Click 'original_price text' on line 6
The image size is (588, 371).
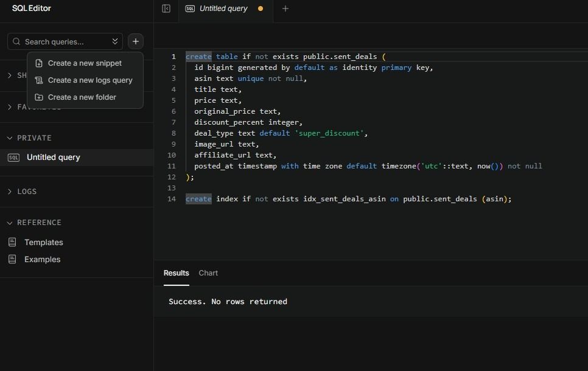pyautogui.click(x=236, y=111)
